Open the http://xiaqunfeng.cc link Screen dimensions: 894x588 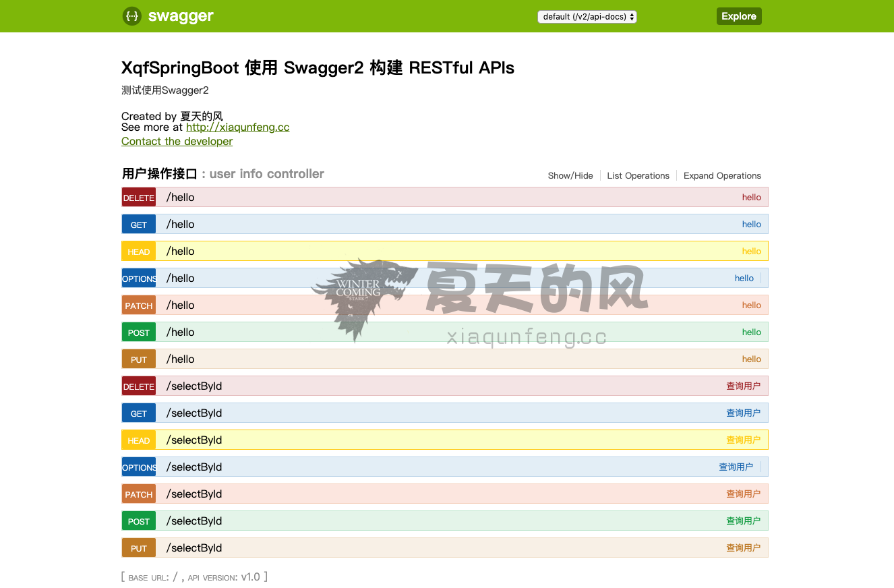pos(238,127)
